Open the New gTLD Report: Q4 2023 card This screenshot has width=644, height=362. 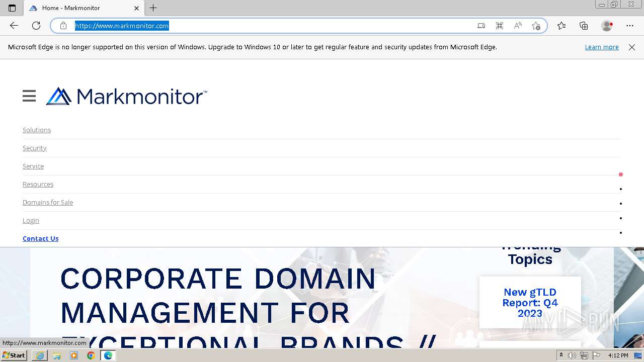(530, 302)
